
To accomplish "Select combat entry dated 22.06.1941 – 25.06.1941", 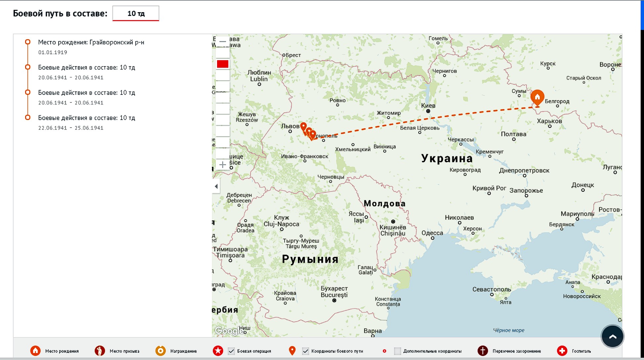I will pos(86,118).
